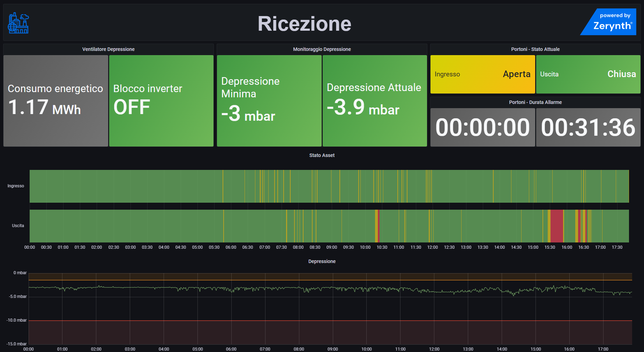Click the green Uscita Chiusa status tile
The image size is (644, 352).
pos(588,74)
